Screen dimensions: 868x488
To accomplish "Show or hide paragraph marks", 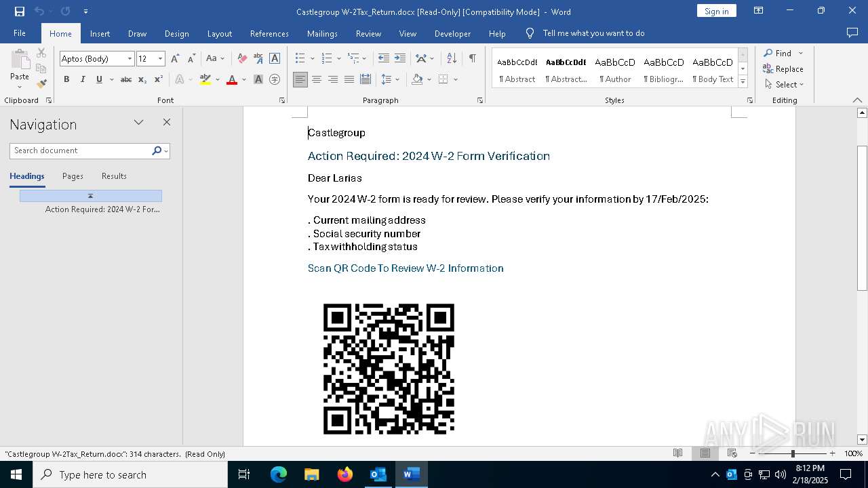I will tap(472, 59).
